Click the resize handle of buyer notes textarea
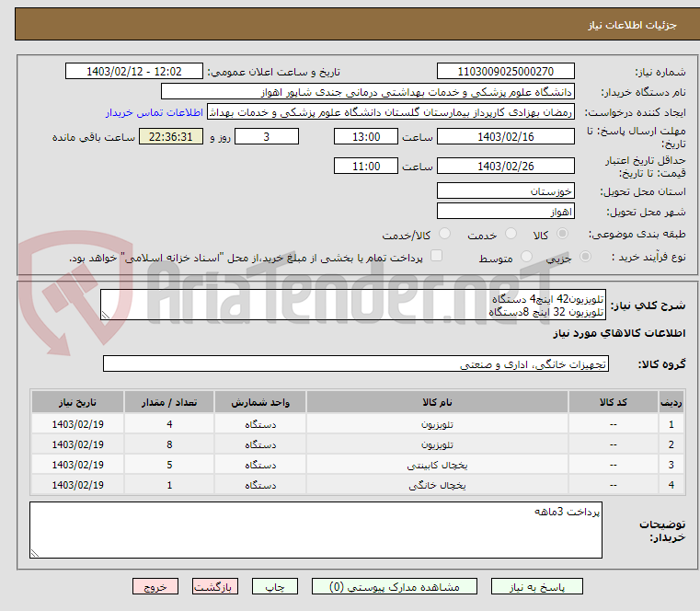 35,553
